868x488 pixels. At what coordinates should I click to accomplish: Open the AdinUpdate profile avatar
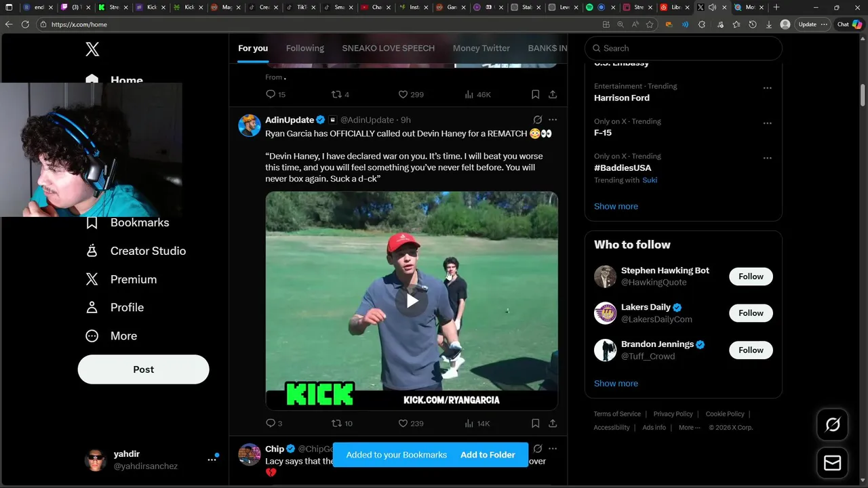pos(250,125)
